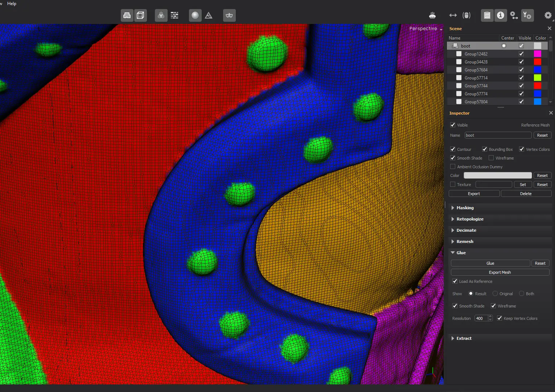Click the brick texture toolbar icon
The width and height of the screenshot is (555, 392).
point(174,15)
